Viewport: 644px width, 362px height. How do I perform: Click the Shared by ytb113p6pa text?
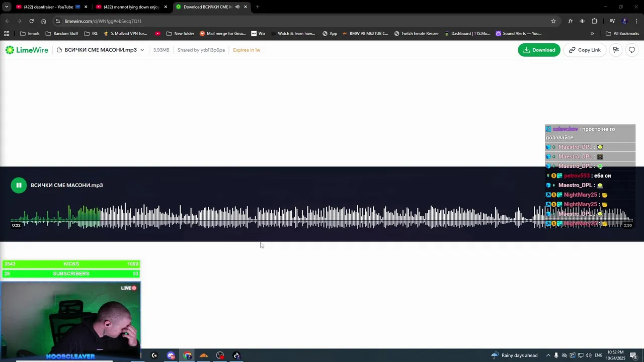pyautogui.click(x=201, y=50)
